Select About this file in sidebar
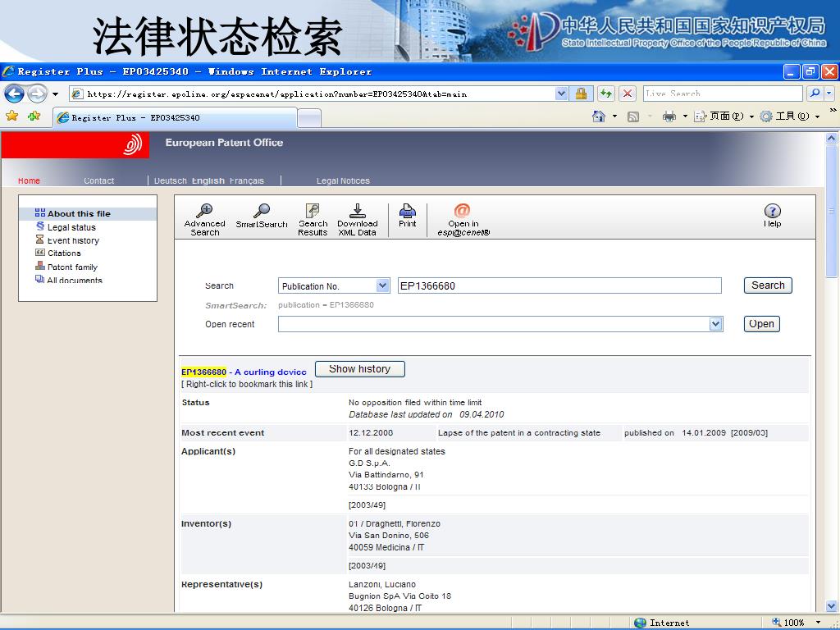The height and width of the screenshot is (630, 840). [x=79, y=213]
